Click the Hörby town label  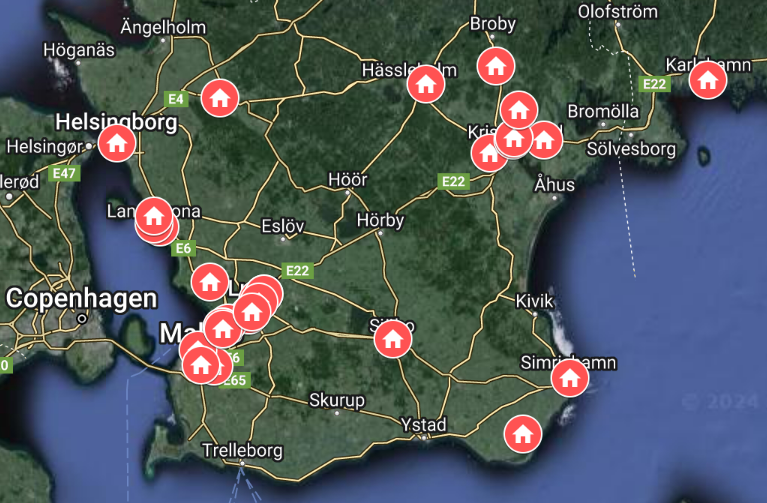click(381, 220)
